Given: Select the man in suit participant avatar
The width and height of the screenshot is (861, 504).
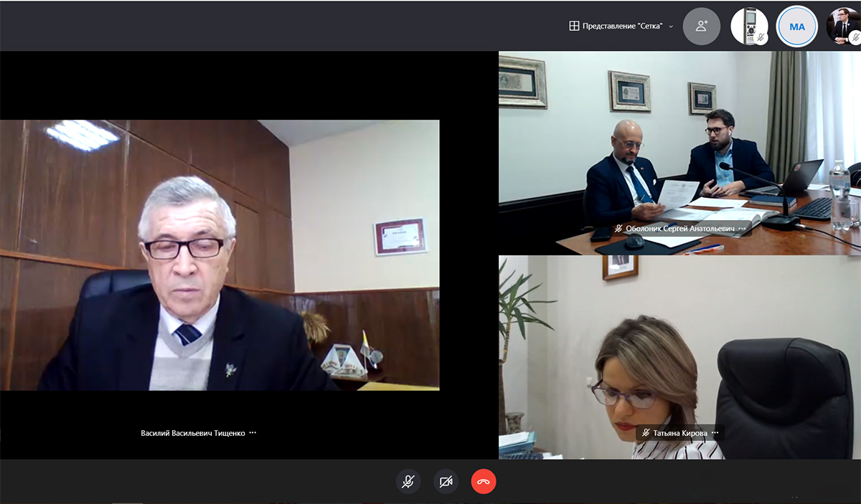Looking at the screenshot, I should [x=843, y=27].
